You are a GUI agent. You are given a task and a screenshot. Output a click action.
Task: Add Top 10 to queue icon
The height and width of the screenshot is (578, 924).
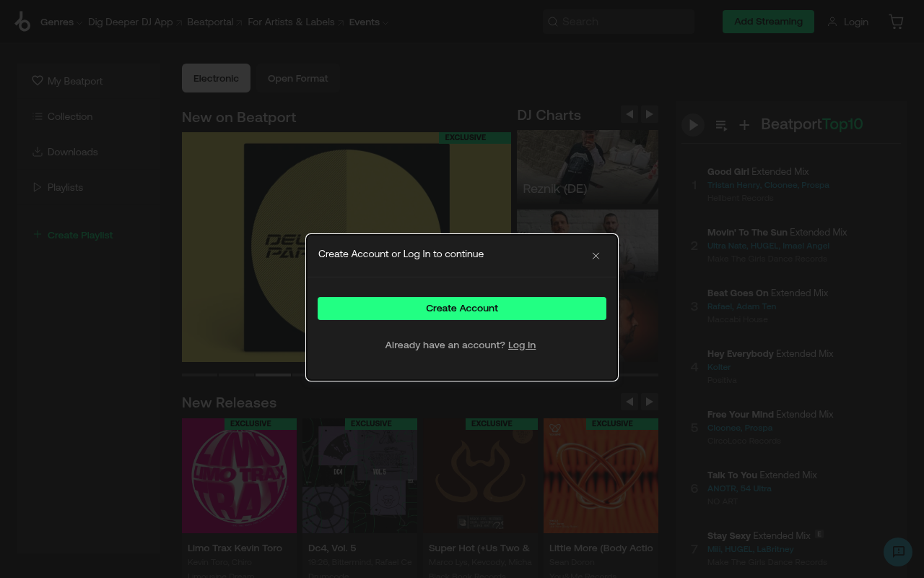click(x=721, y=125)
